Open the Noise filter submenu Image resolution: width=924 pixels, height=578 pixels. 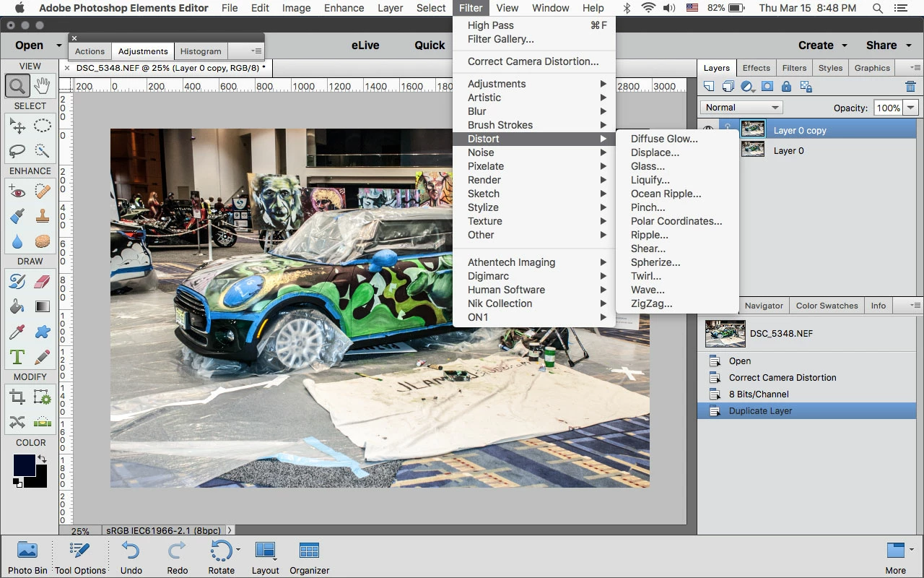534,152
